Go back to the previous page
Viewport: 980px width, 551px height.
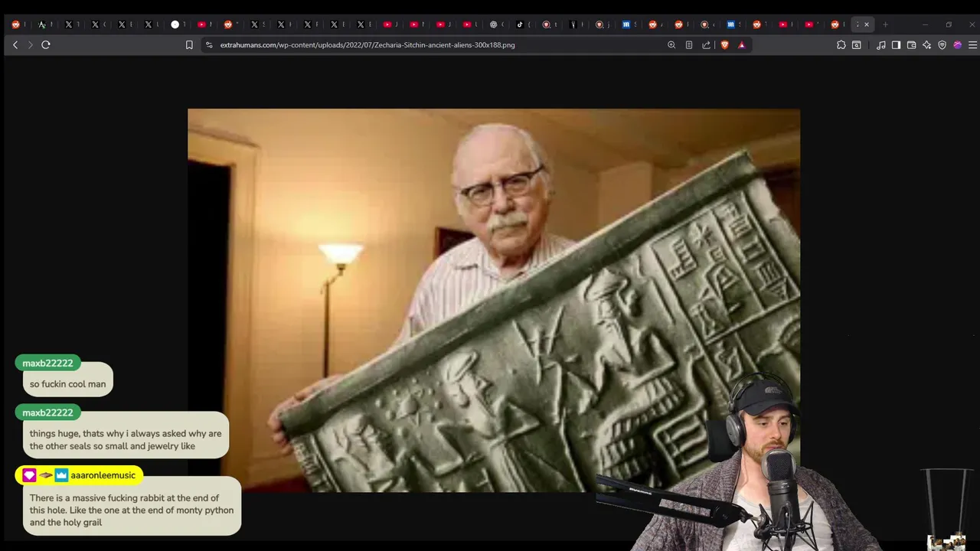pos(15,45)
